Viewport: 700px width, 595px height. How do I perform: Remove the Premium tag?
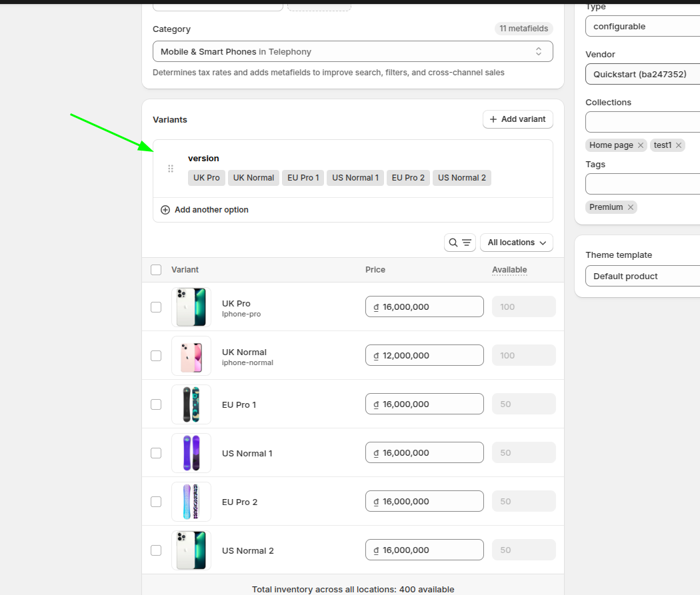(x=631, y=207)
